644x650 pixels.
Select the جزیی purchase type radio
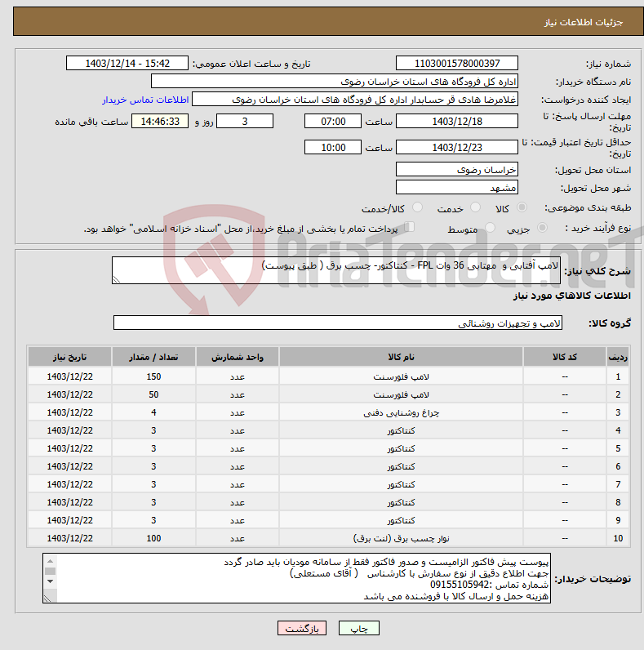pos(542,228)
